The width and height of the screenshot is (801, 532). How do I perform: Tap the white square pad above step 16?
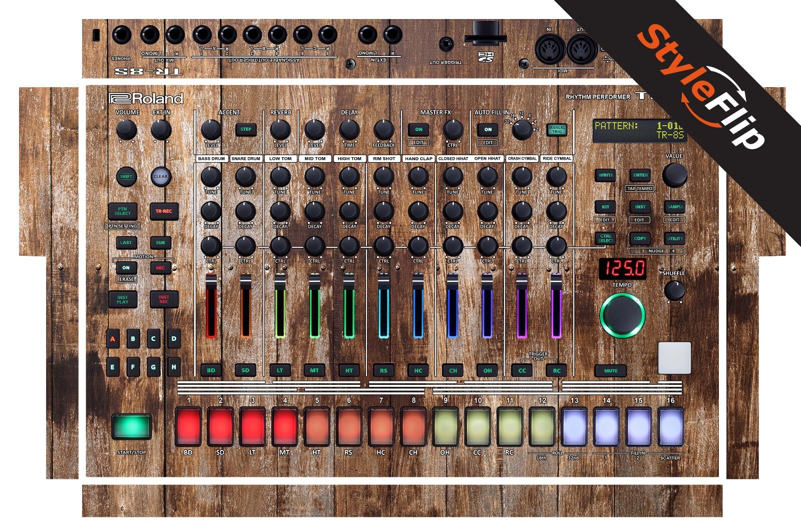(x=674, y=358)
